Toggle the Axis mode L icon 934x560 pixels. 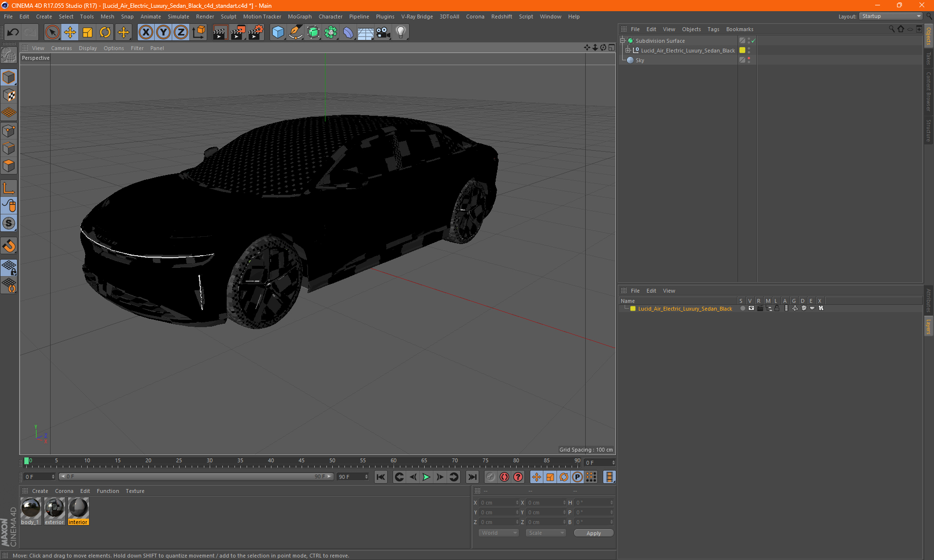coord(9,188)
